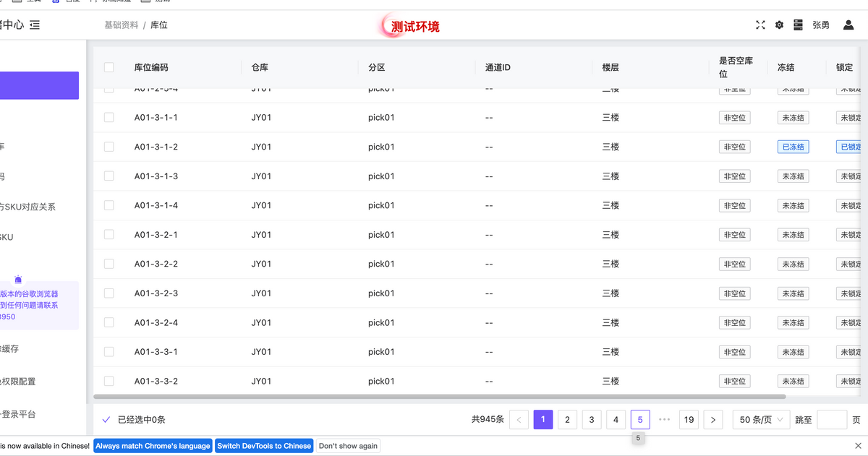Open the 权限配置 sidebar menu item
The width and height of the screenshot is (868, 456).
click(x=17, y=381)
